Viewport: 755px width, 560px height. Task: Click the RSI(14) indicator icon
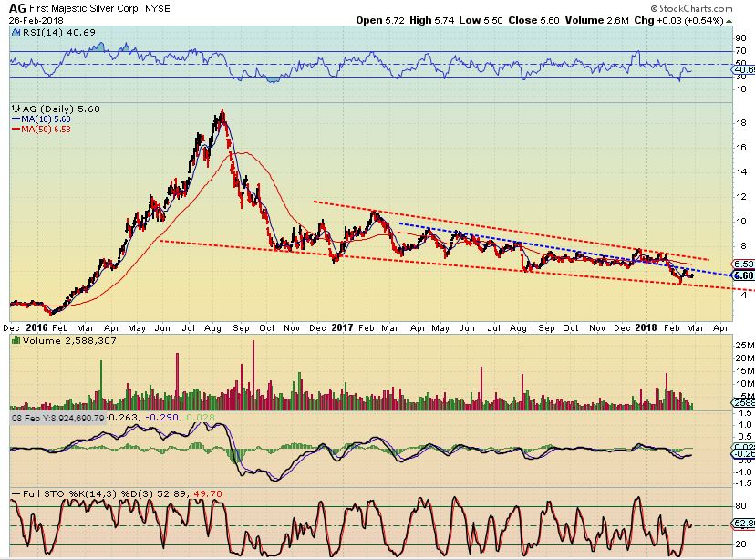coord(16,32)
